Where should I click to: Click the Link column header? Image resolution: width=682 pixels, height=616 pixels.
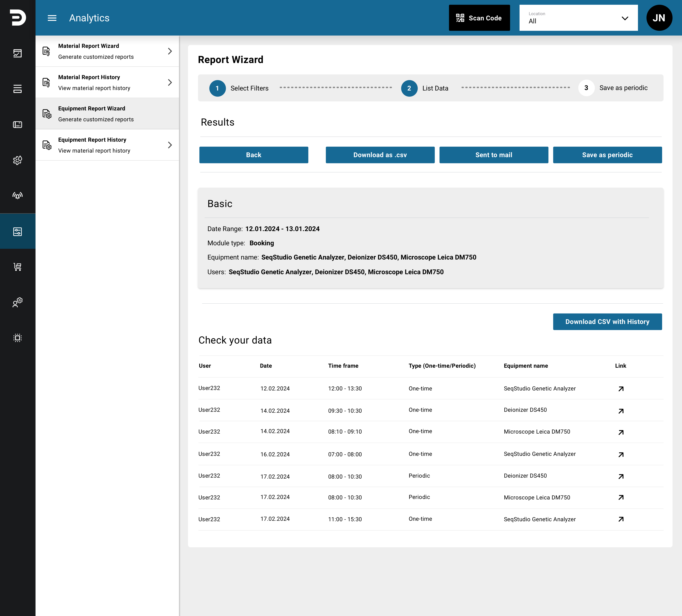620,365
